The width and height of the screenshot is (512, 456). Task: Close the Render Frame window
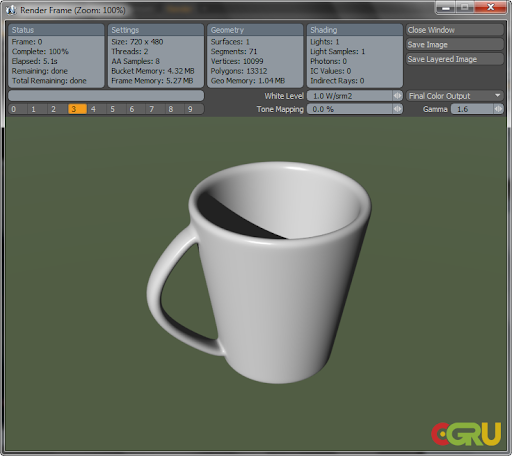pos(491,7)
